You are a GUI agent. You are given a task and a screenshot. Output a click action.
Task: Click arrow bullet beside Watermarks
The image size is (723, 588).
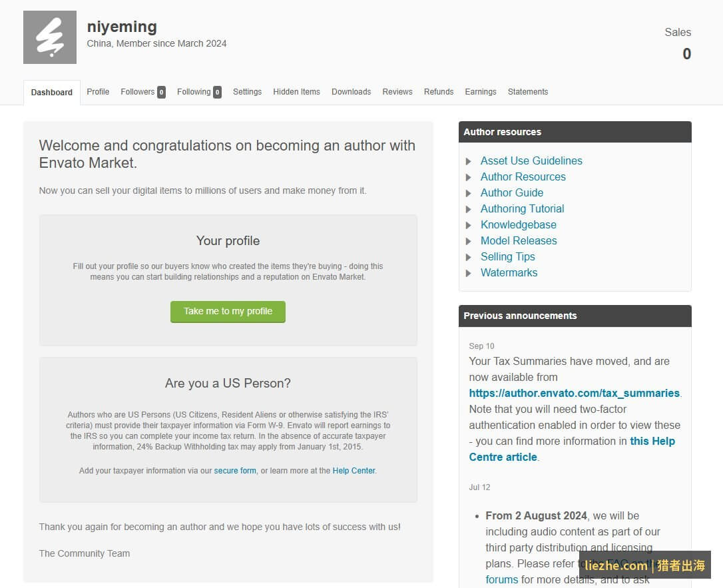click(469, 273)
